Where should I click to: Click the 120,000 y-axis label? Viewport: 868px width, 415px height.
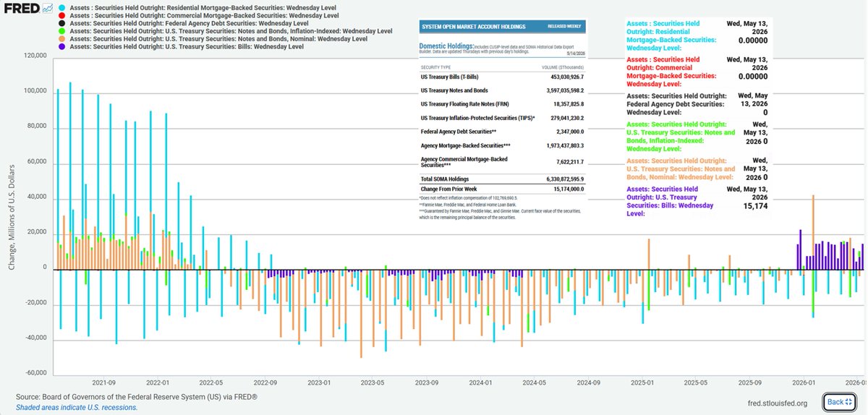(x=35, y=56)
